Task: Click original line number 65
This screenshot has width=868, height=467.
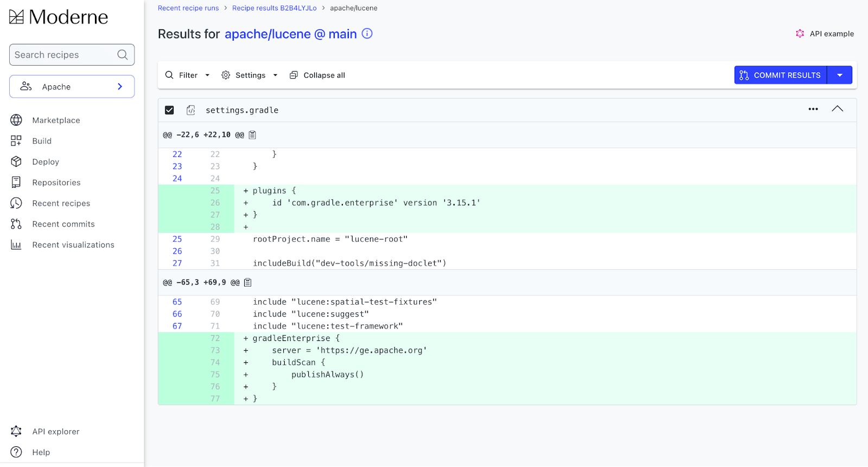Action: coord(177,302)
